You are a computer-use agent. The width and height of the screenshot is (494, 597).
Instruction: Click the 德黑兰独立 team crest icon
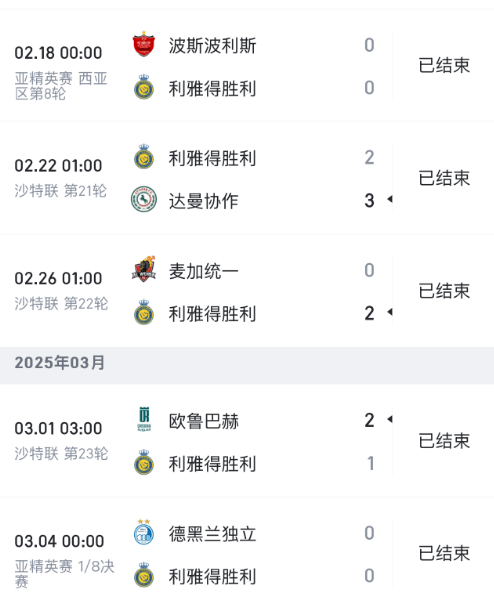pos(144,532)
